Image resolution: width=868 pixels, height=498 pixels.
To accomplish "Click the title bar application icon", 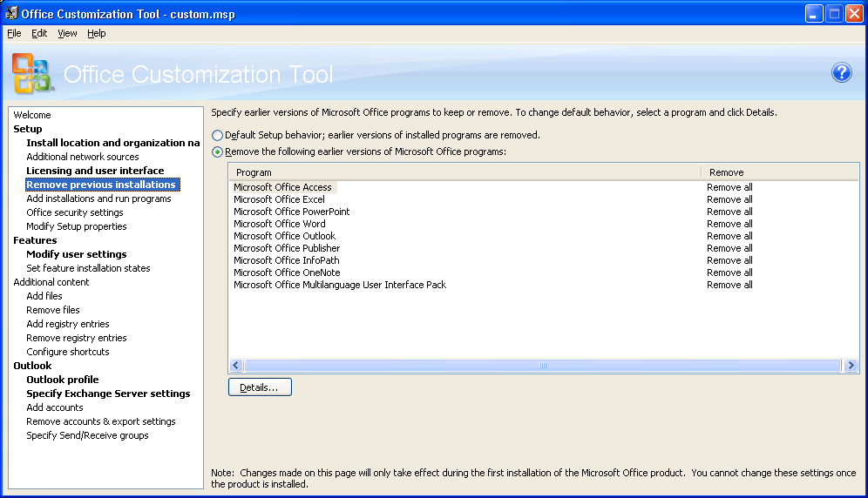I will click(x=11, y=13).
